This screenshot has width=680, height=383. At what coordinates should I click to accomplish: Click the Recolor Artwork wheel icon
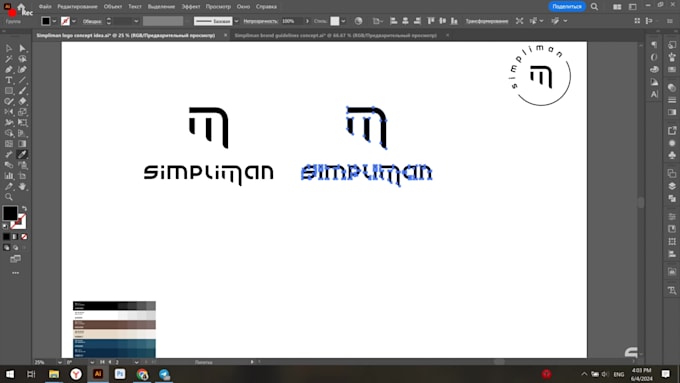[358, 21]
